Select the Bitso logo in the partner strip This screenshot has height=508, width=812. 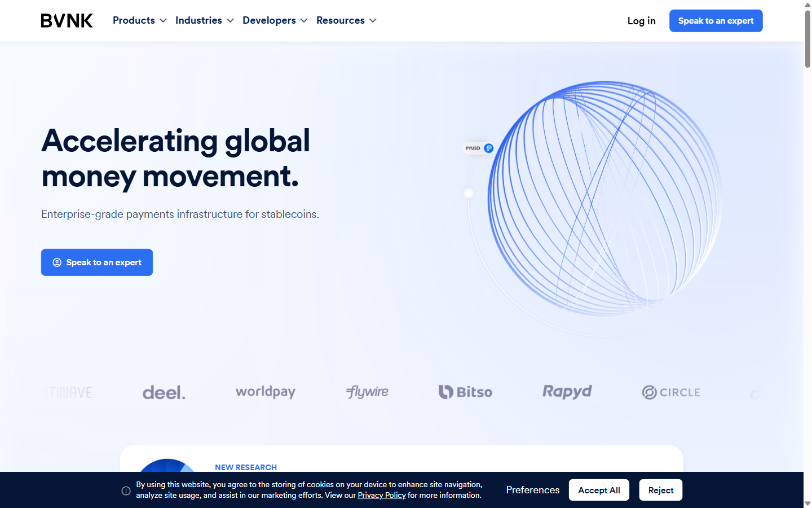[x=465, y=392]
